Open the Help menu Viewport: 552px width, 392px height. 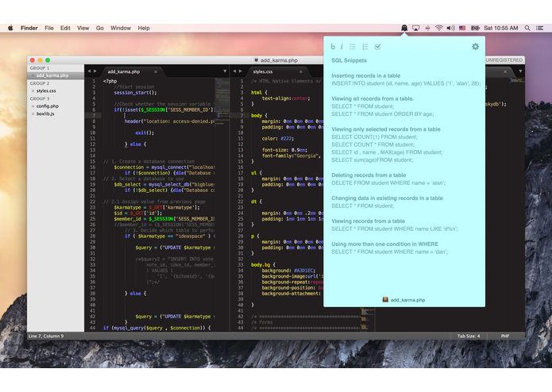click(x=144, y=28)
